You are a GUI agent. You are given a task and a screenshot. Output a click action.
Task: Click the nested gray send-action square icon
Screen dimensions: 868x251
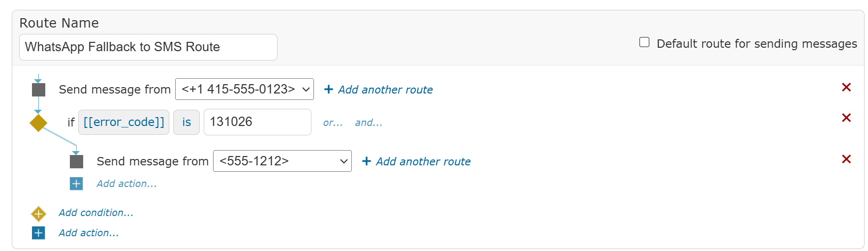click(76, 161)
